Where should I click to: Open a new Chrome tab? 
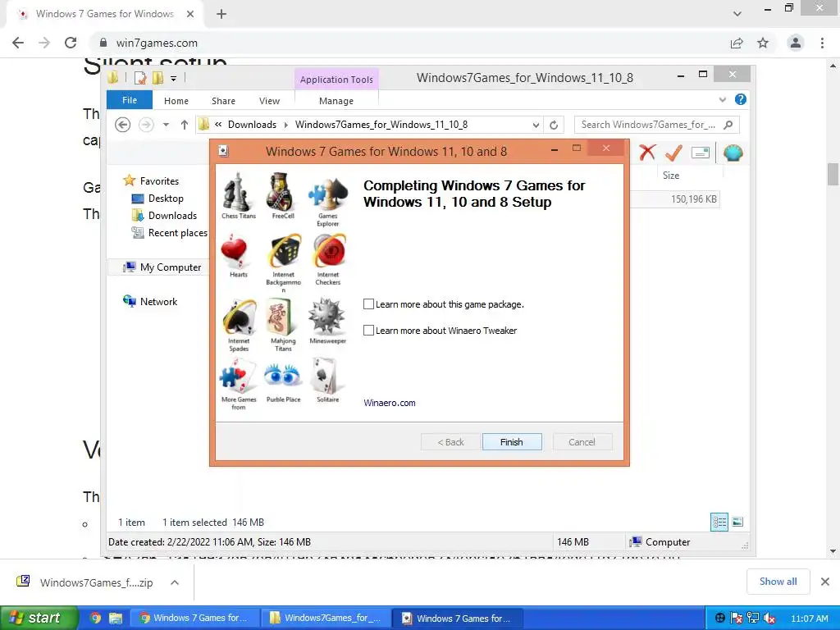[221, 14]
